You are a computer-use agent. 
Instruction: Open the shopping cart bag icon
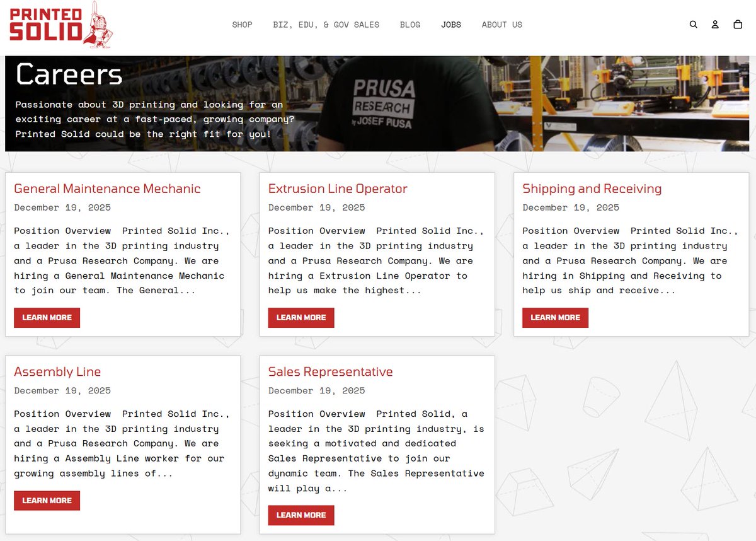coord(738,25)
